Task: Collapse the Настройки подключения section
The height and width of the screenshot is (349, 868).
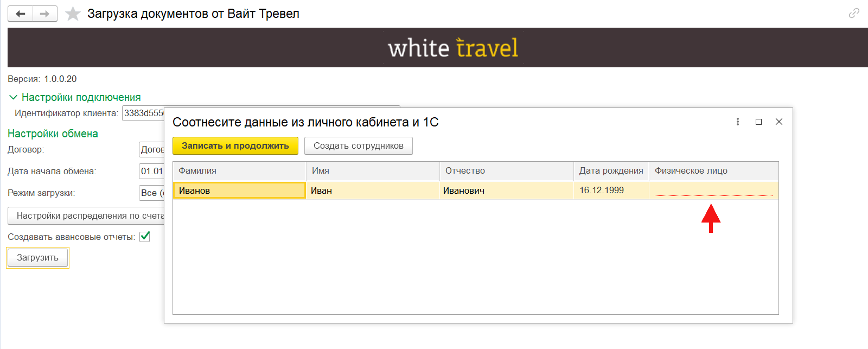Action: pos(14,98)
